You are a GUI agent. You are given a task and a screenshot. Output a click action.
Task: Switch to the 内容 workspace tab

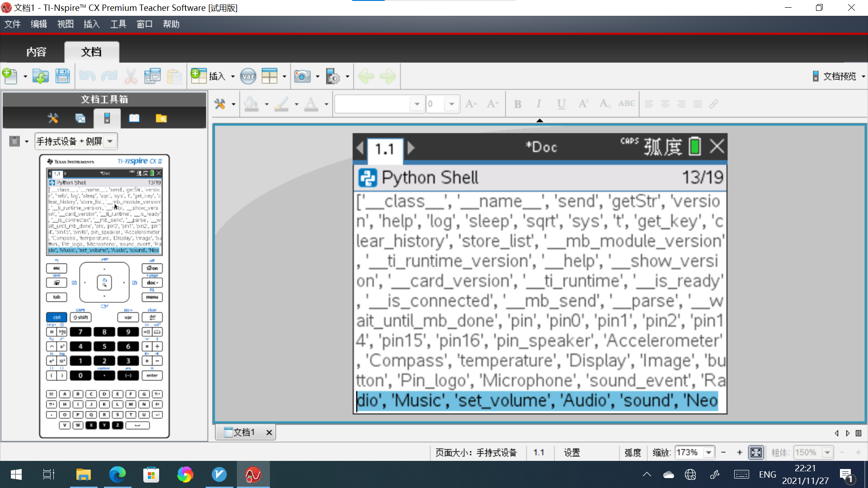tap(36, 52)
